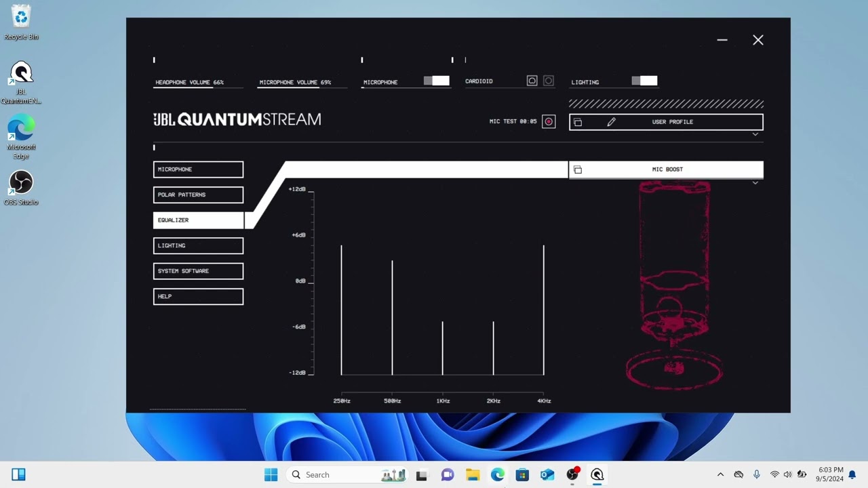868x488 pixels.
Task: Open the System Software section
Action: coord(198,271)
